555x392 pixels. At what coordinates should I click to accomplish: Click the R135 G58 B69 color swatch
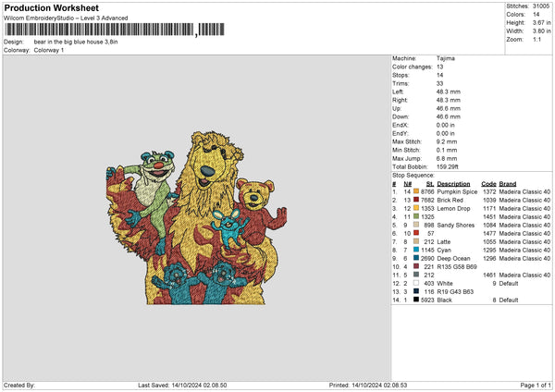point(416,266)
